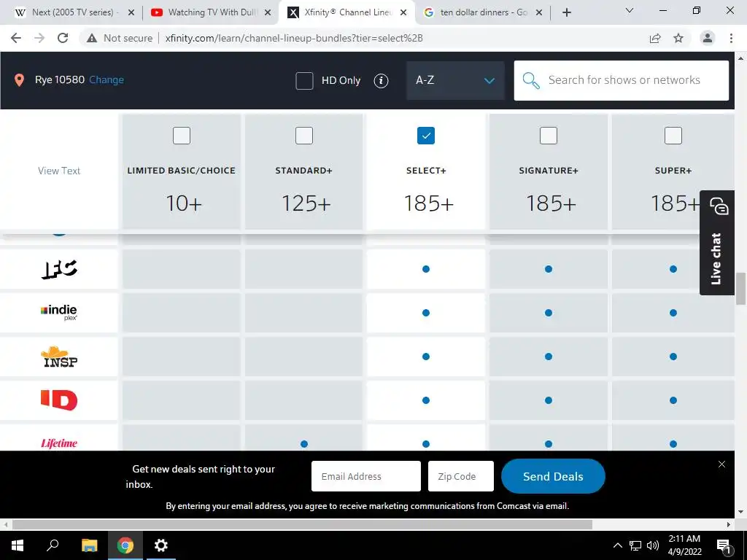The height and width of the screenshot is (560, 747).
Task: Click the search magnifier icon
Action: 531,80
